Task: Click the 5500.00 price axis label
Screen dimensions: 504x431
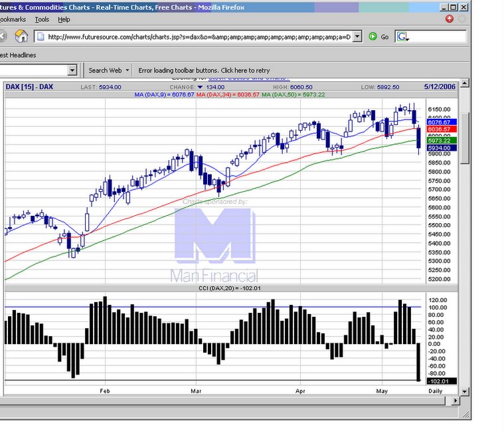Action: click(x=439, y=225)
